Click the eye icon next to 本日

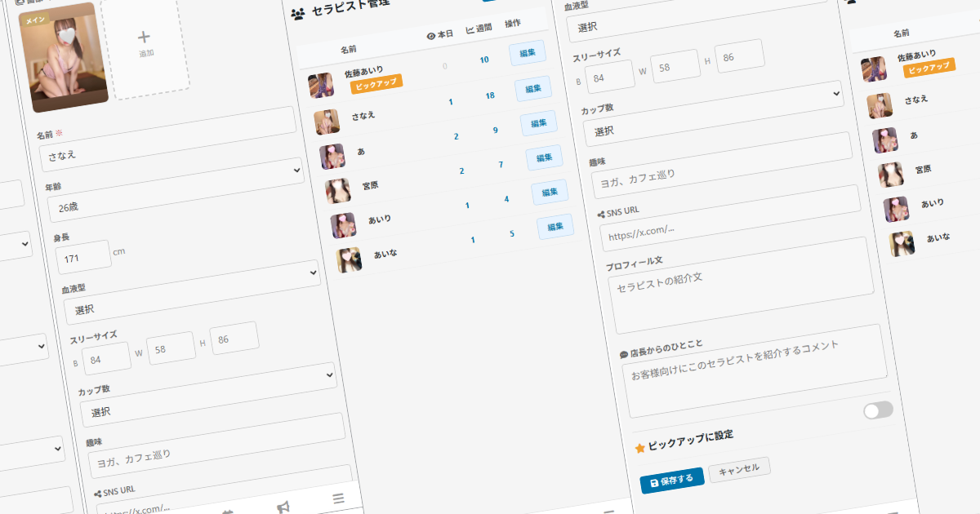tap(431, 35)
